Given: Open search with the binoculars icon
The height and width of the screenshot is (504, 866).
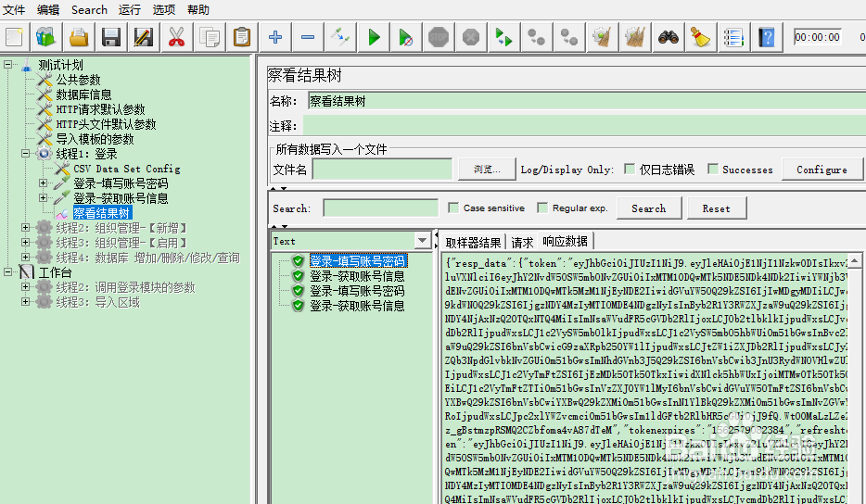Looking at the screenshot, I should pos(669,38).
